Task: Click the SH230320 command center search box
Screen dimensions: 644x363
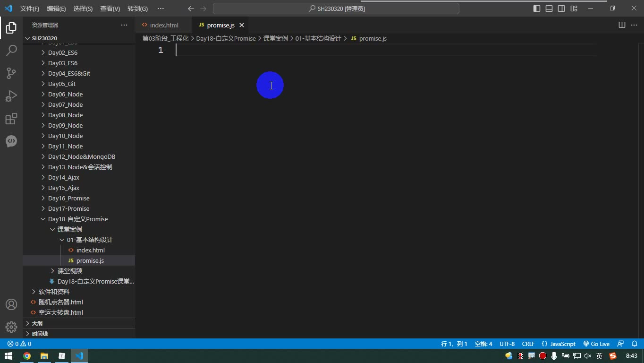Action: (x=336, y=9)
